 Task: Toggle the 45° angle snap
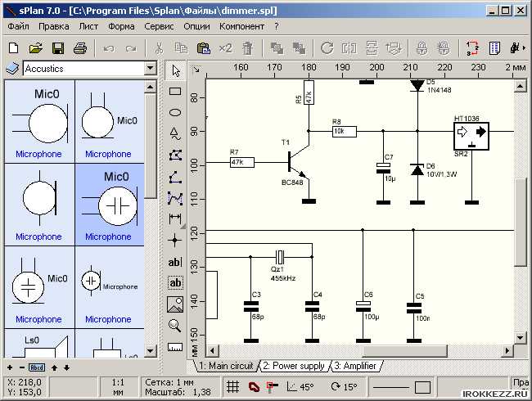coord(300,386)
